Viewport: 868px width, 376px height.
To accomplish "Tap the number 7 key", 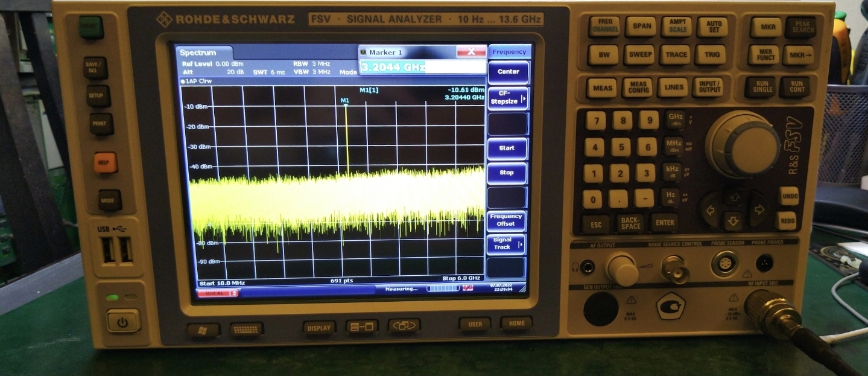I will click(596, 120).
